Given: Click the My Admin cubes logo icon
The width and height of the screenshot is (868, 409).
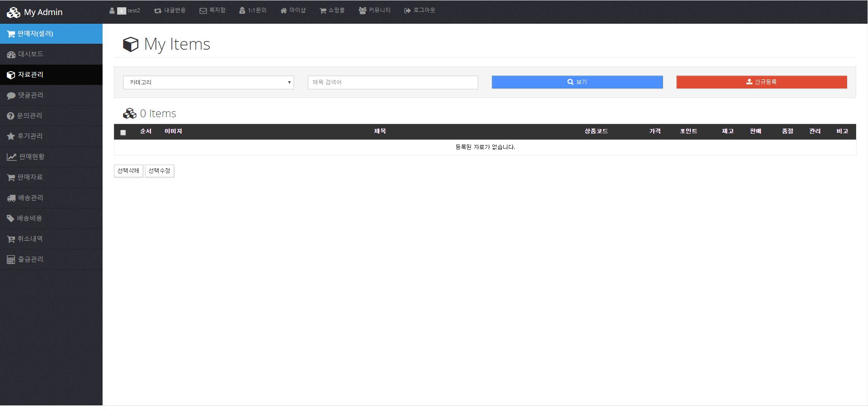Looking at the screenshot, I should (13, 12).
